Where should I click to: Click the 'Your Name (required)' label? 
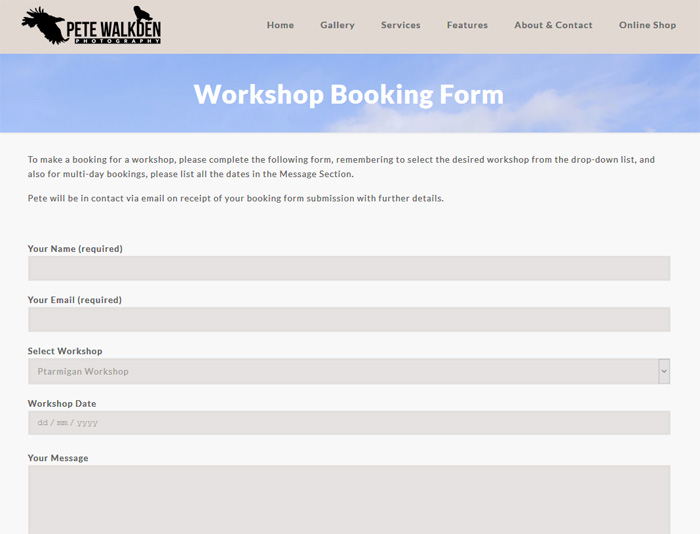(x=75, y=249)
